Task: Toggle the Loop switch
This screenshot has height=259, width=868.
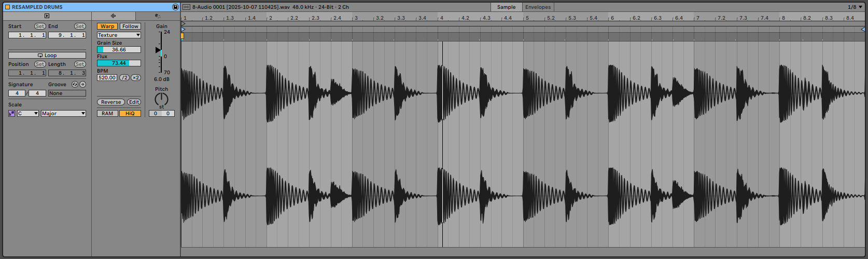Action: pos(47,56)
